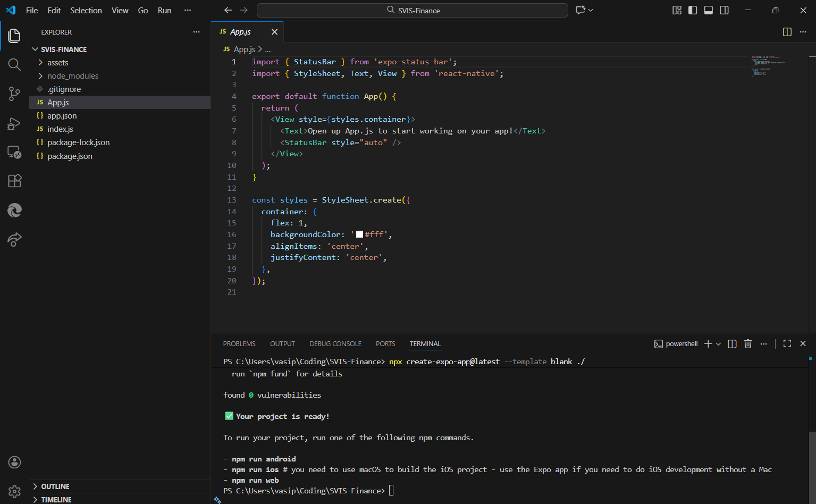Image resolution: width=816 pixels, height=504 pixels.
Task: Open the Accounts icon
Action: click(14, 462)
